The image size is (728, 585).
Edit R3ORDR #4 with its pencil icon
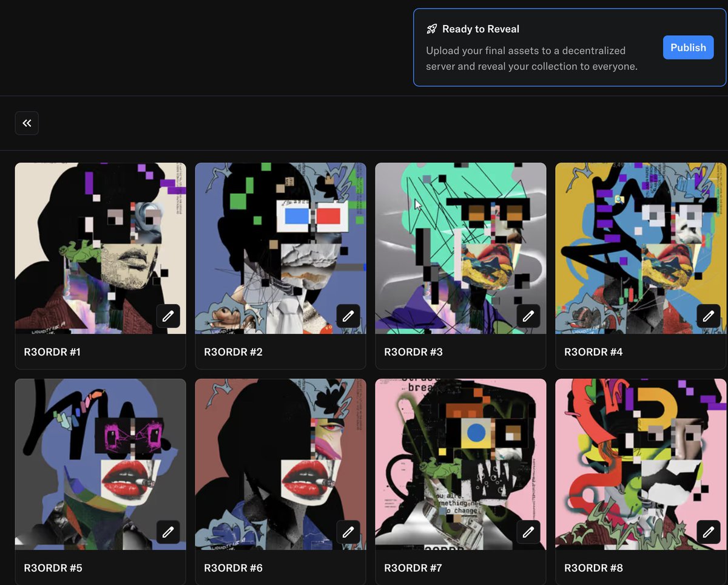pyautogui.click(x=709, y=316)
